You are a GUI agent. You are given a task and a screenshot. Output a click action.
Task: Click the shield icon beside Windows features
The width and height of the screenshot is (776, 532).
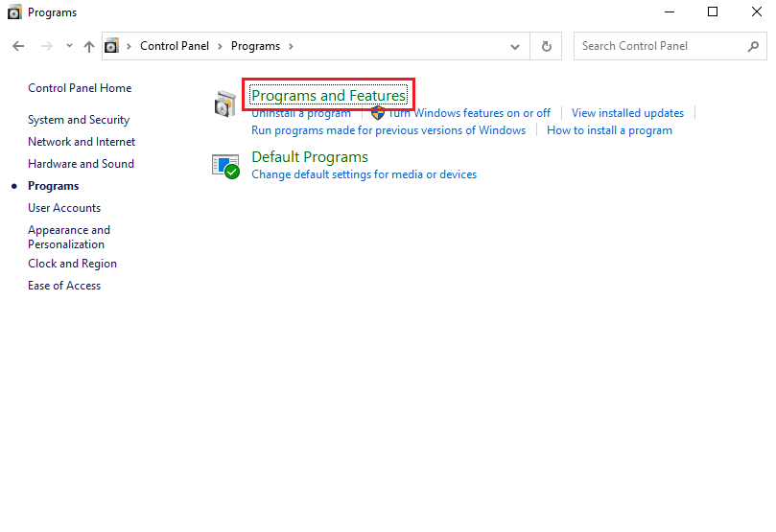(378, 113)
